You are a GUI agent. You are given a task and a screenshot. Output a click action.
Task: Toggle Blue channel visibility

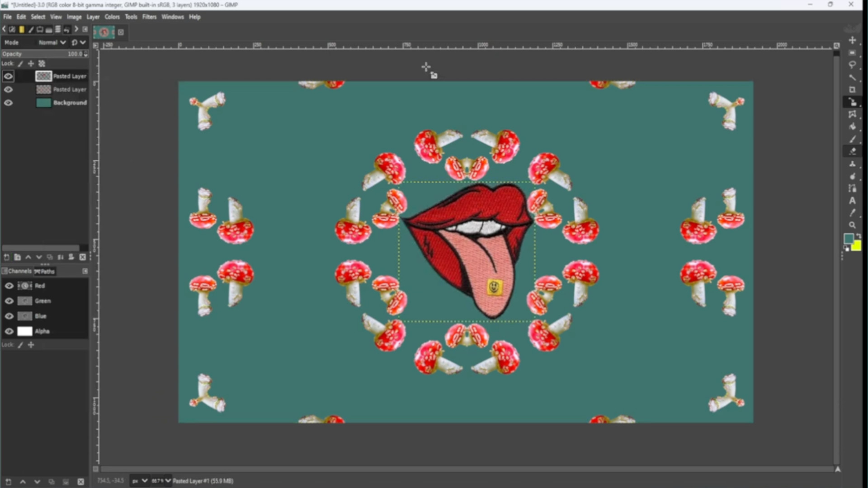coord(9,316)
